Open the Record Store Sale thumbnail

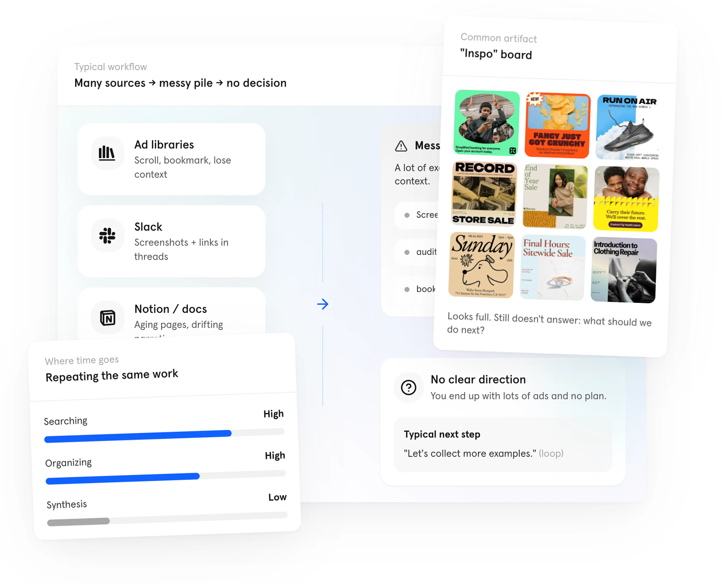(484, 194)
